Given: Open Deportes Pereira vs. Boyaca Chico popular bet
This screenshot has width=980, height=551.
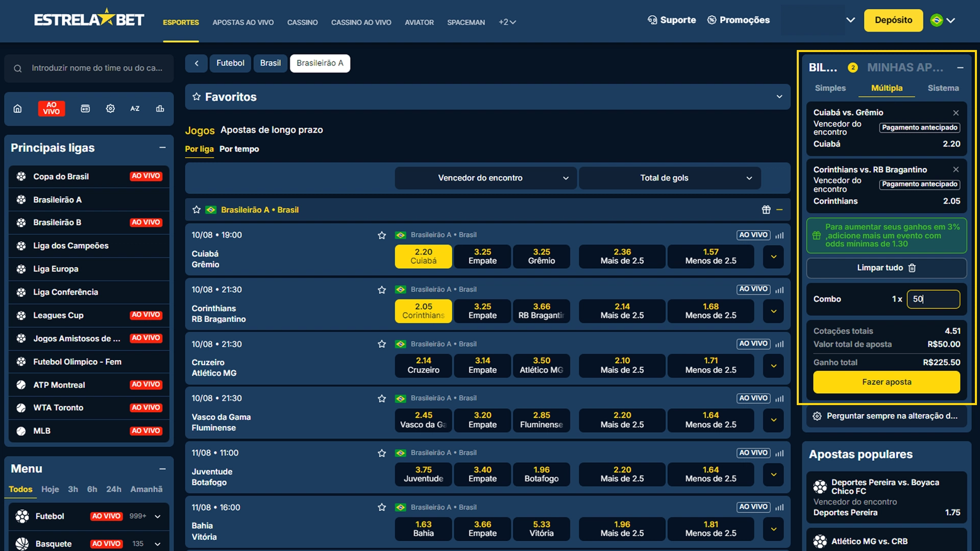Looking at the screenshot, I should click(x=887, y=497).
